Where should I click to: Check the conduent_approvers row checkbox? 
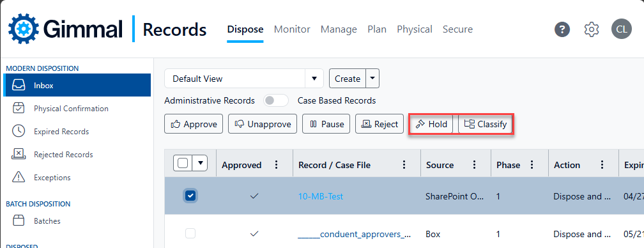pyautogui.click(x=190, y=234)
